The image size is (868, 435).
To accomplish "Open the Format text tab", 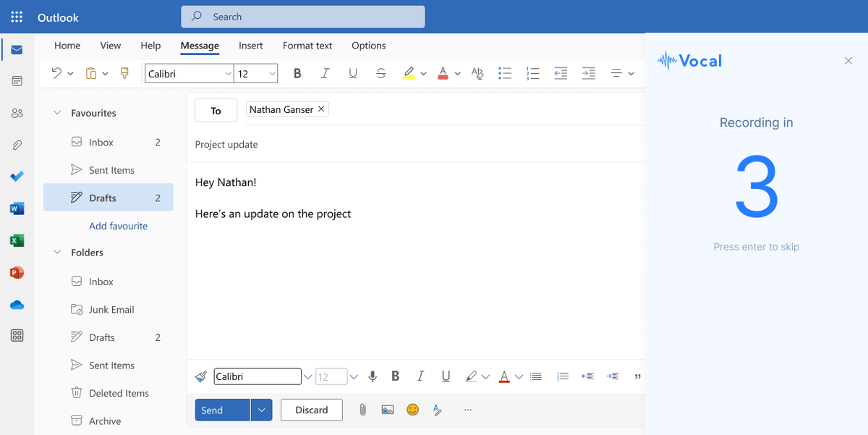I will [x=307, y=46].
